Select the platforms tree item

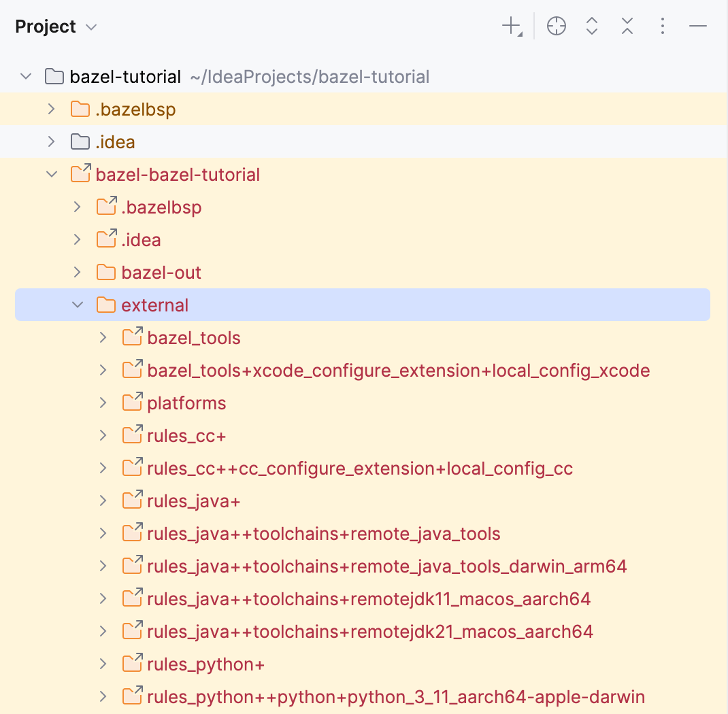(x=186, y=403)
